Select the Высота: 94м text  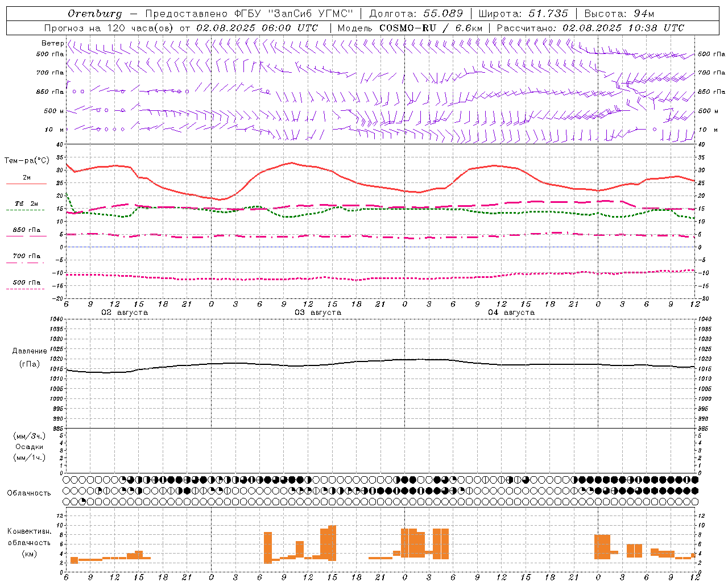pos(620,14)
